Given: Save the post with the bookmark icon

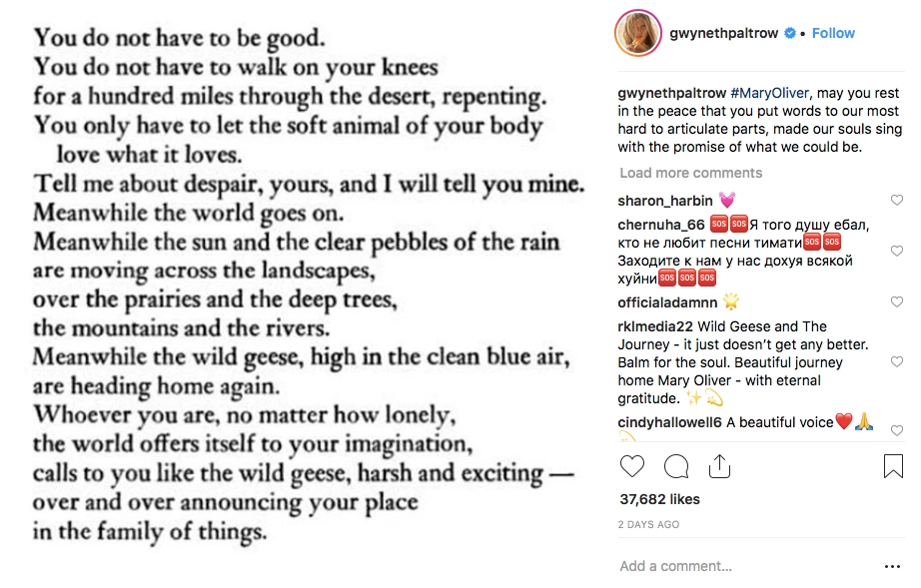Looking at the screenshot, I should (x=893, y=466).
